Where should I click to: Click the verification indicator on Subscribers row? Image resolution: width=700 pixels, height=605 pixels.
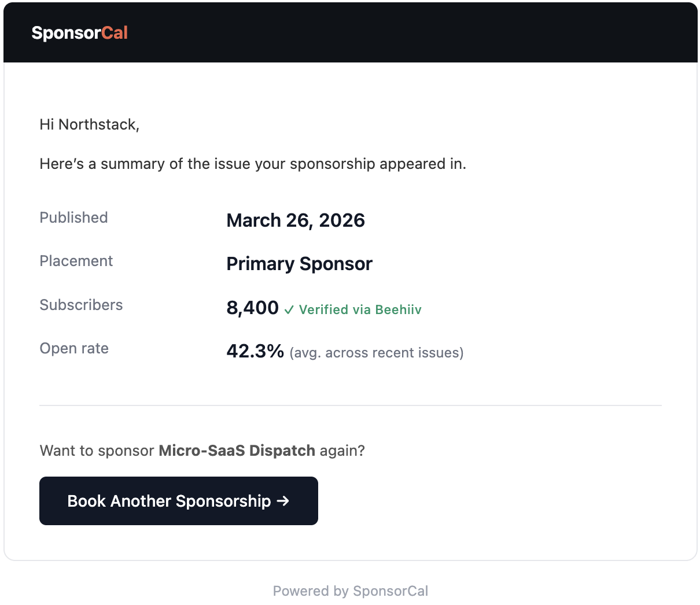tap(288, 310)
